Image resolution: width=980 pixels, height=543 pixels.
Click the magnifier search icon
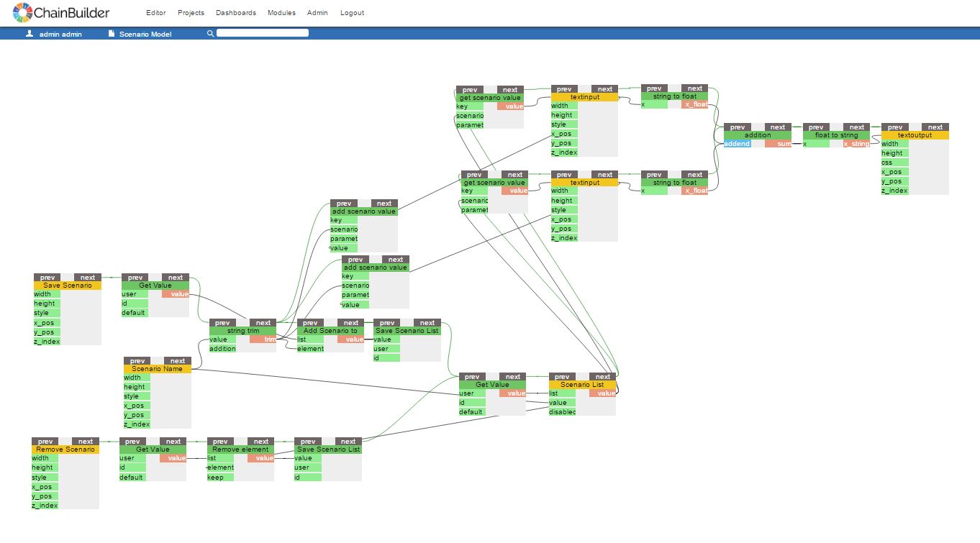(210, 34)
